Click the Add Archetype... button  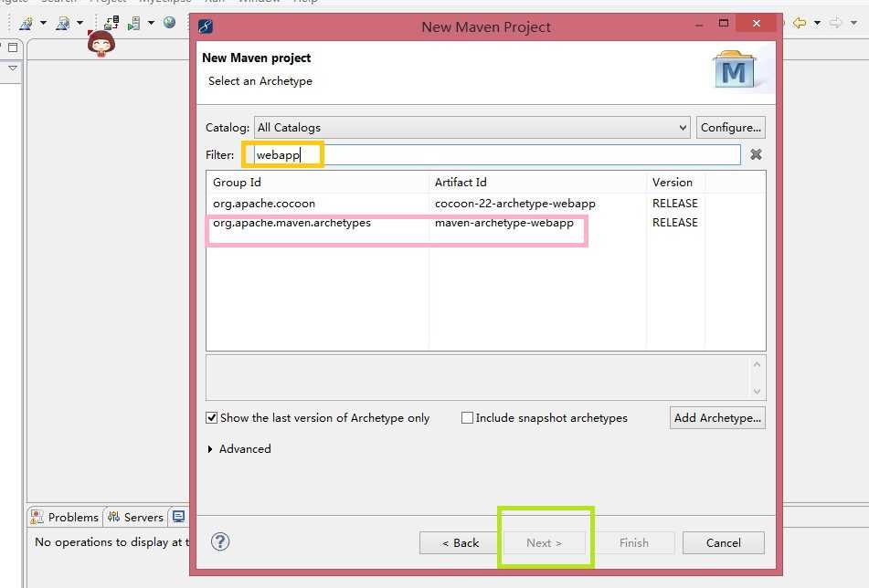(717, 417)
